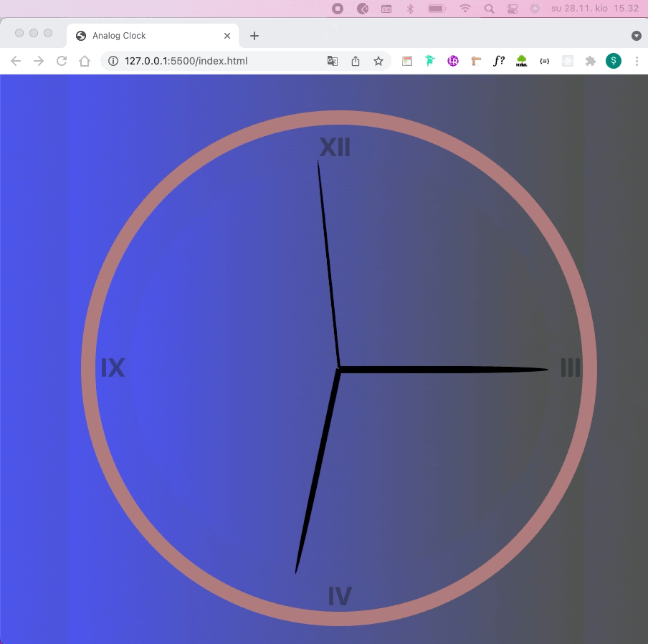648x644 pixels.
Task: Open the green S profile avatar
Action: pyautogui.click(x=614, y=61)
